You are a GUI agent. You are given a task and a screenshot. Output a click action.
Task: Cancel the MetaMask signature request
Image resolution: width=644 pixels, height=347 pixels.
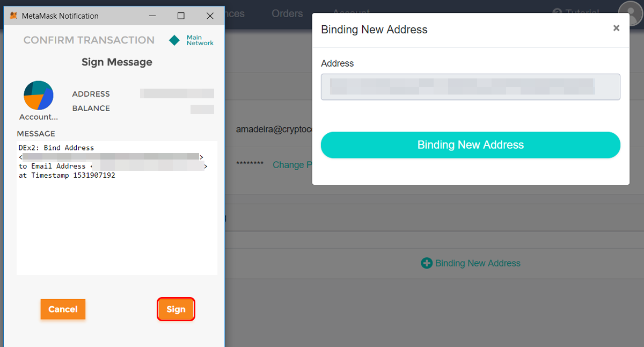point(63,309)
